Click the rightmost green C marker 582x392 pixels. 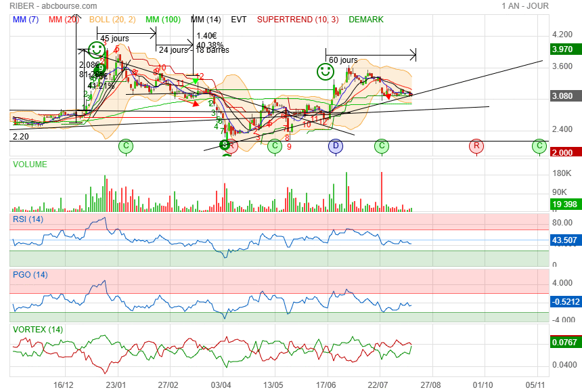(x=539, y=146)
